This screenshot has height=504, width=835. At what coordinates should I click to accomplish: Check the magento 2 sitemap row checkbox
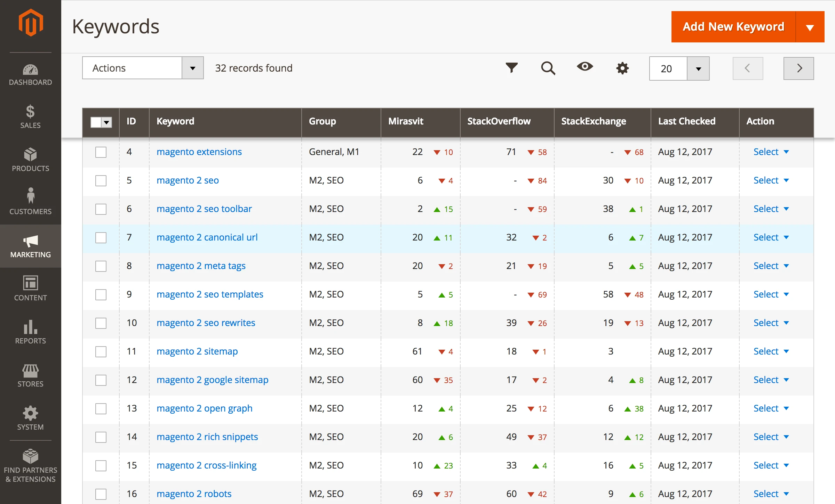coord(101,352)
